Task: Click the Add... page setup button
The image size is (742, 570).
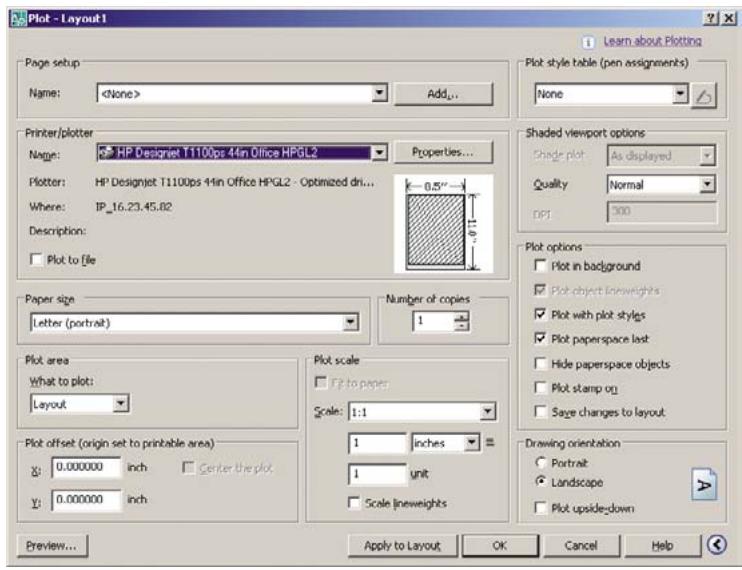Action: point(443,94)
